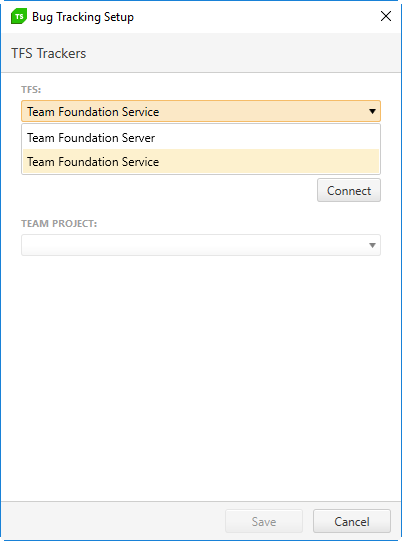Image resolution: width=402 pixels, height=541 pixels.
Task: Collapse the TFS list using its arrow
Action: (x=372, y=111)
